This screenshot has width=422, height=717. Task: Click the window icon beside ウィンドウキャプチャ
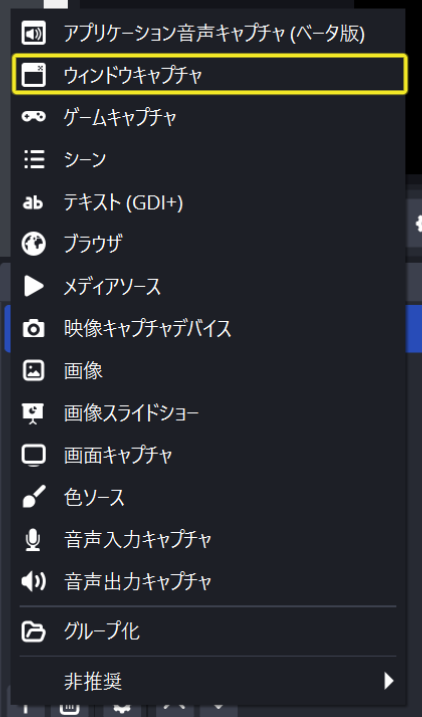(33, 75)
